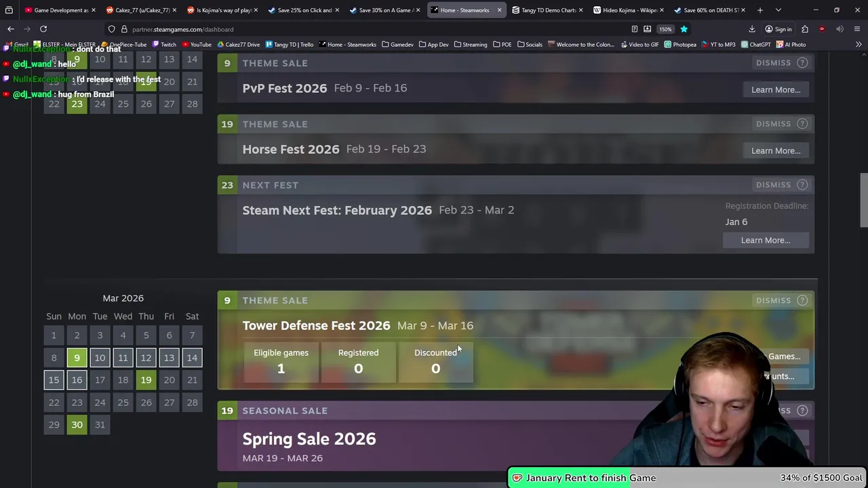The image size is (868, 488).
Task: Open Tangy TD Trello bookmark
Action: (x=289, y=45)
